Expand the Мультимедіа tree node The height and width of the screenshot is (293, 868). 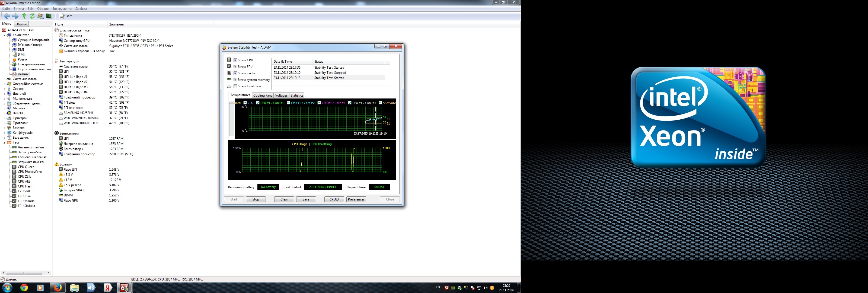click(x=4, y=98)
